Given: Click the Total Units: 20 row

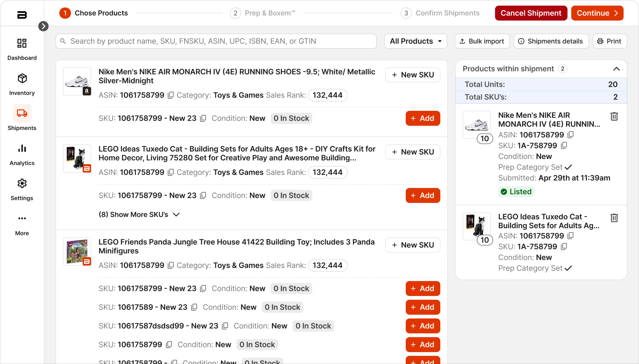Looking at the screenshot, I should 541,84.
